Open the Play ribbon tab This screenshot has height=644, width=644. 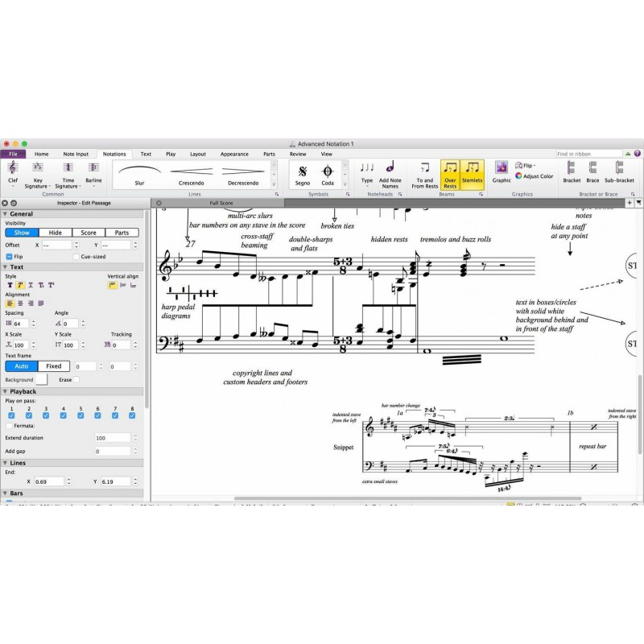[169, 154]
